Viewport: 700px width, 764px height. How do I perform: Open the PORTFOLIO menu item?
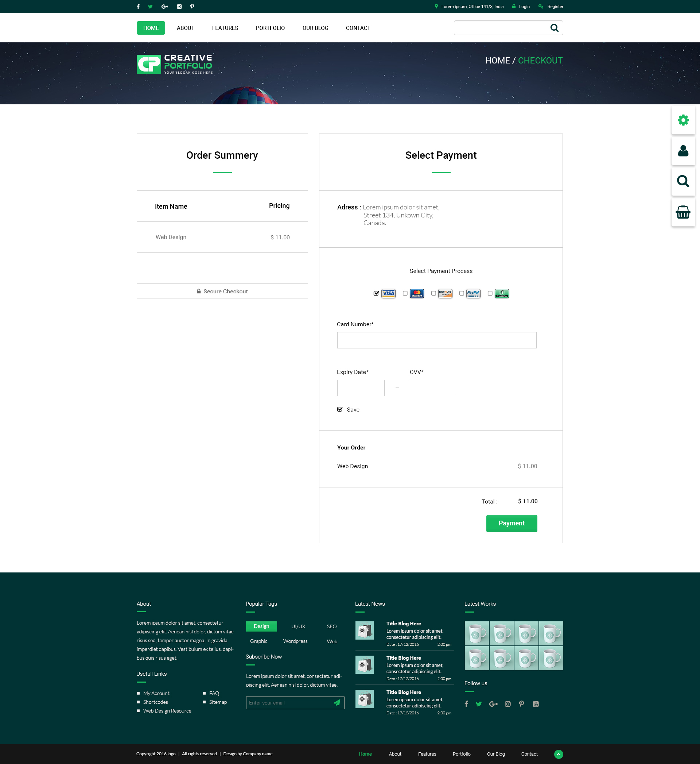(x=270, y=28)
